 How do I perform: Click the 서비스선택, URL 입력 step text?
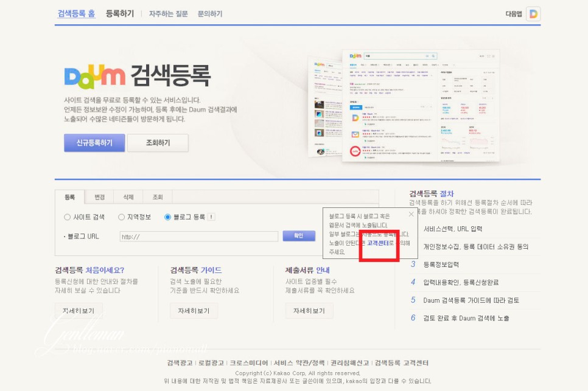click(453, 229)
